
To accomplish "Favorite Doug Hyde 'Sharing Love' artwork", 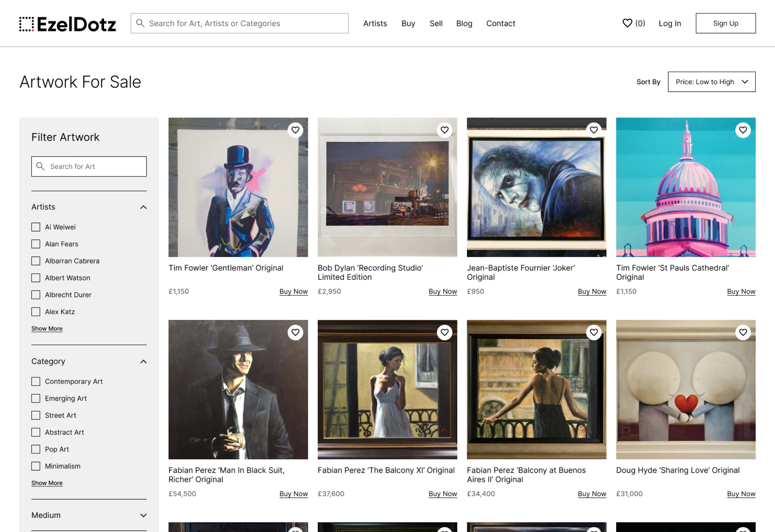I will point(742,332).
